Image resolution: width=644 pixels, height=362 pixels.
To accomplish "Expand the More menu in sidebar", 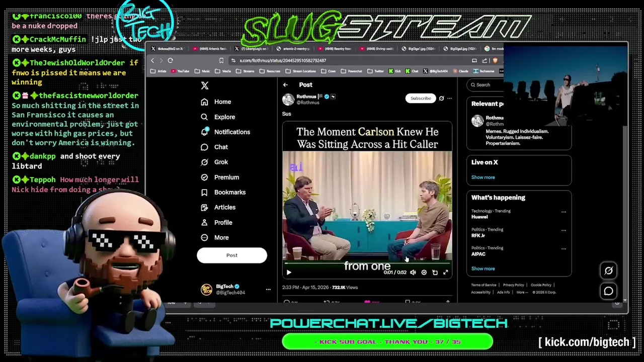I will click(215, 237).
